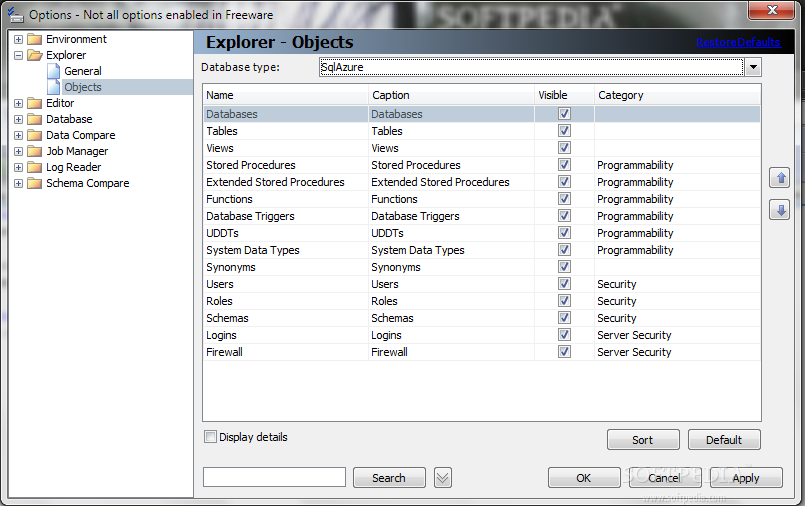This screenshot has height=506, width=805.
Task: Toggle Visible for Extended Stored Procedures
Action: (564, 182)
